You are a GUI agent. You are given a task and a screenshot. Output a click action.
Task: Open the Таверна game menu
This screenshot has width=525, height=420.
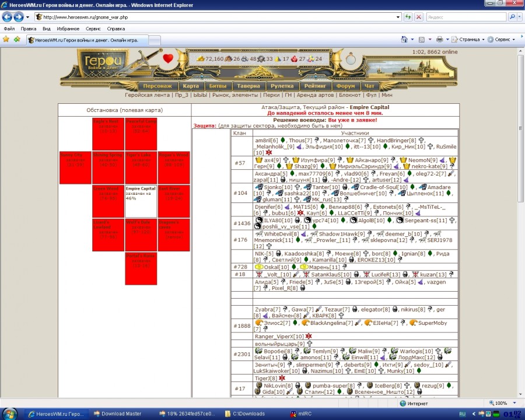[x=249, y=86]
